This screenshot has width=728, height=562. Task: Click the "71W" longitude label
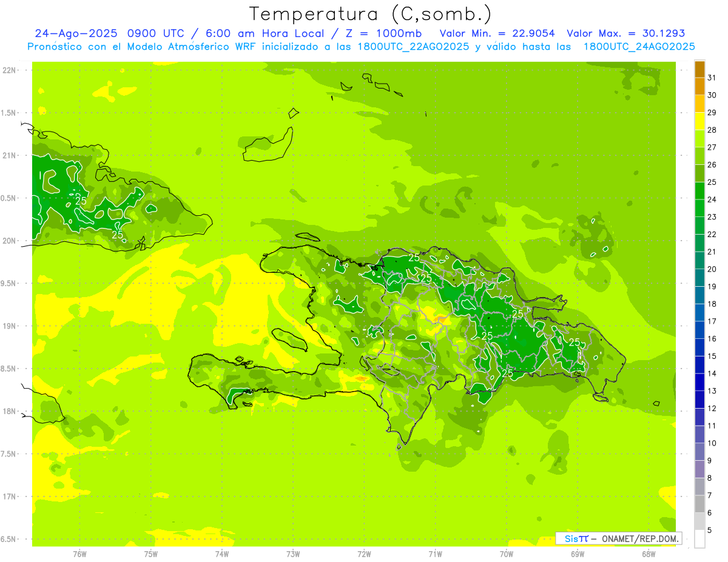(435, 554)
